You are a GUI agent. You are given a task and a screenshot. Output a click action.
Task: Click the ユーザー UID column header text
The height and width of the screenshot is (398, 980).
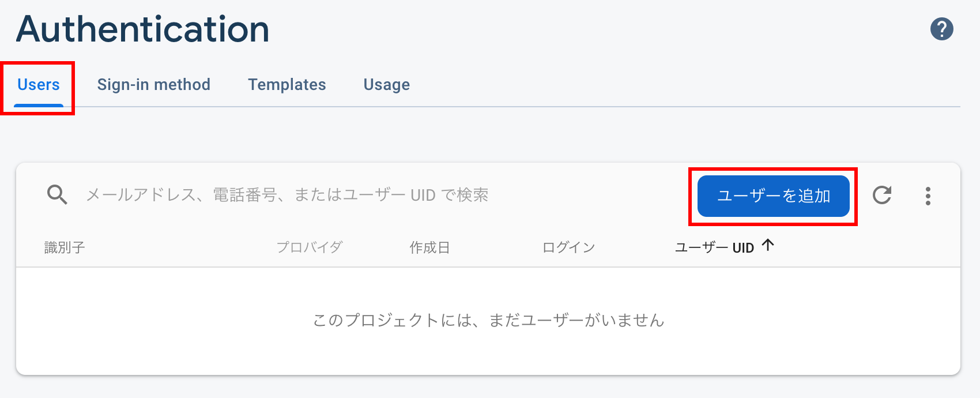pyautogui.click(x=714, y=247)
